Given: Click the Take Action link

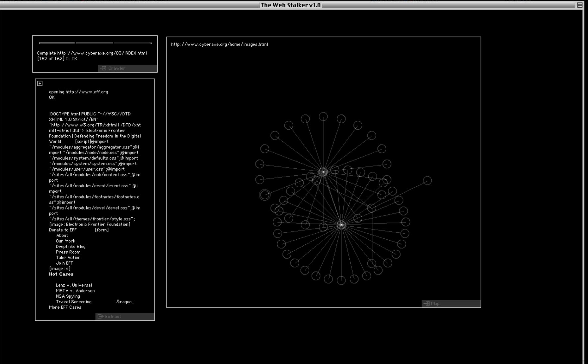Looking at the screenshot, I should (x=68, y=258).
